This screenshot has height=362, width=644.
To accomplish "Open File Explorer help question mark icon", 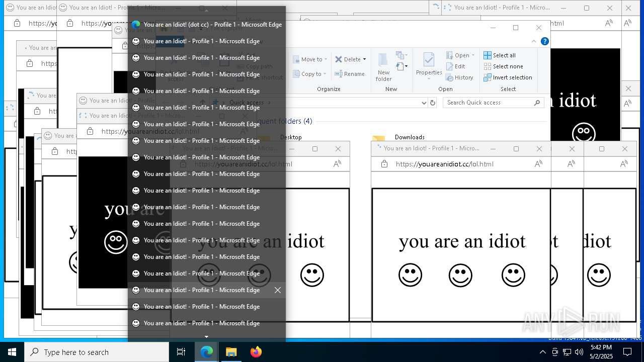I will 544,41.
